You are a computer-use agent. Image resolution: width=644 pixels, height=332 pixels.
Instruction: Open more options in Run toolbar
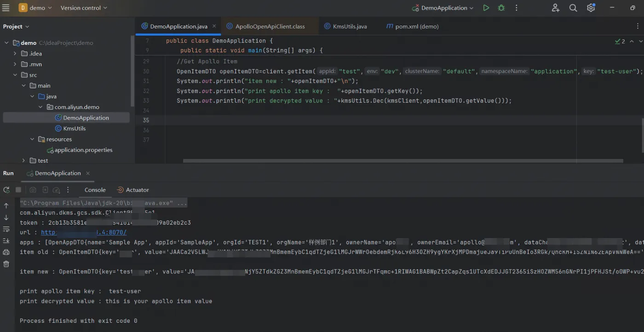click(x=68, y=190)
